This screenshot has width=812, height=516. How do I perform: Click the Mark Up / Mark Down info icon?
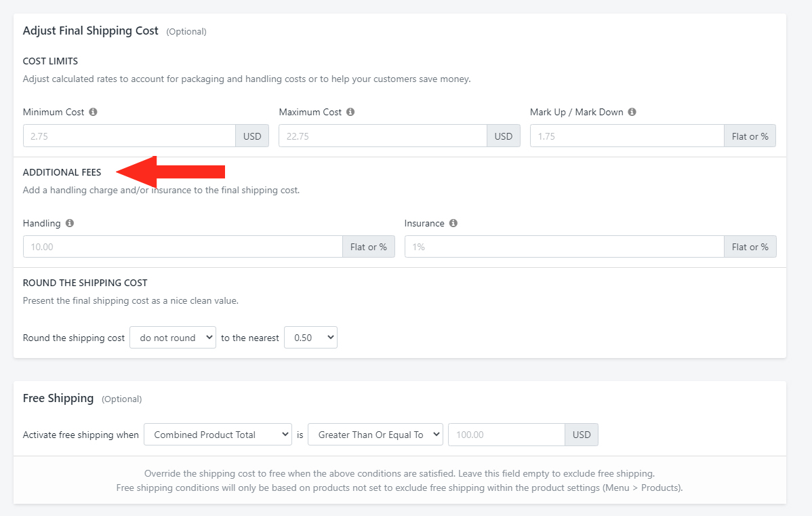pos(632,112)
